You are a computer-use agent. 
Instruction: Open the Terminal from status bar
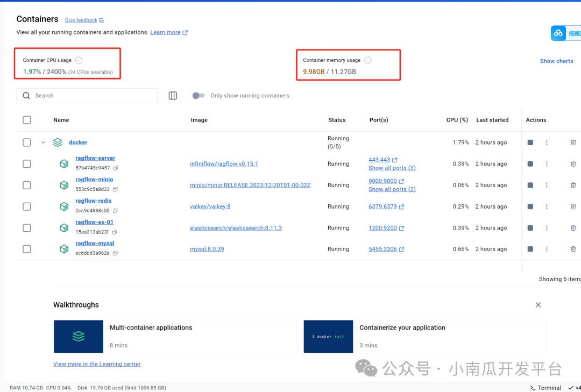pos(545,388)
